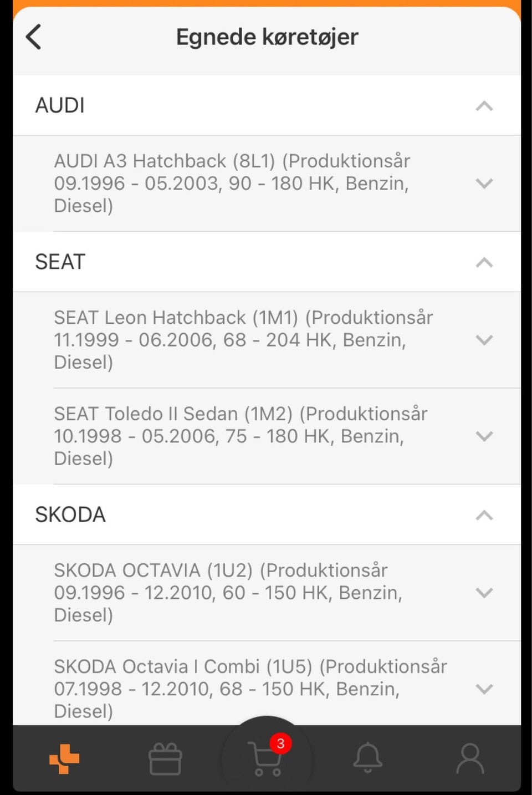Open the shopping cart with 3 items
Image resolution: width=532 pixels, height=795 pixels.
click(265, 760)
